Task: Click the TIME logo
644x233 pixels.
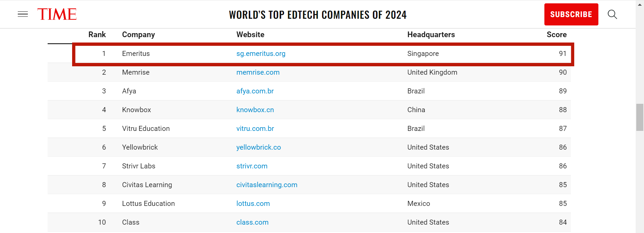Action: 57,14
